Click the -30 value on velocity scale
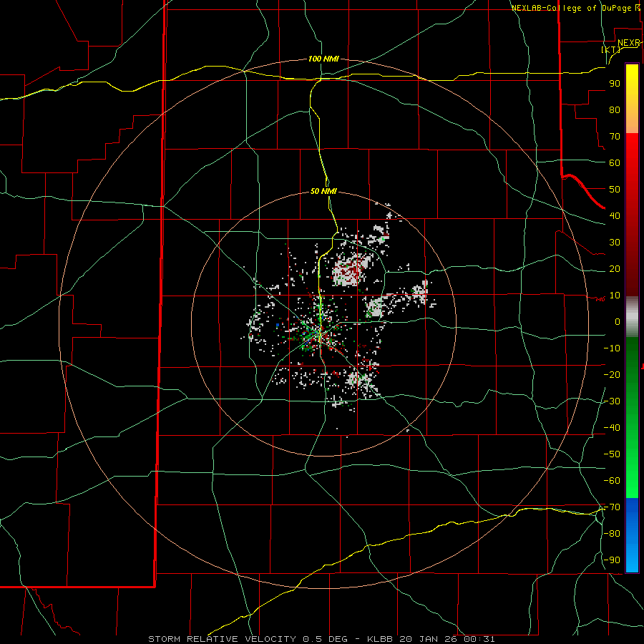Image resolution: width=644 pixels, height=644 pixels. 612,401
